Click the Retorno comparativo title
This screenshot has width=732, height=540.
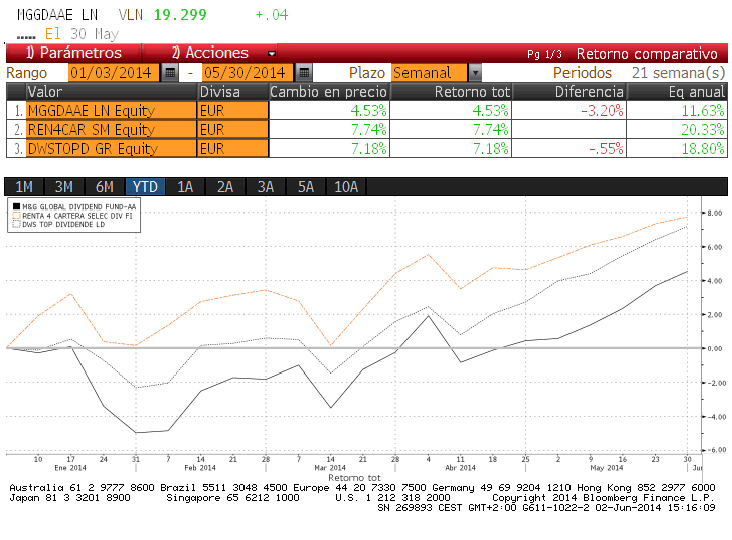pos(647,54)
